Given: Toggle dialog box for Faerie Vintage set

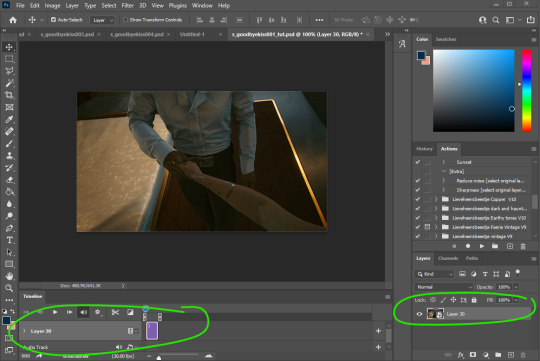Looking at the screenshot, I should 427,227.
